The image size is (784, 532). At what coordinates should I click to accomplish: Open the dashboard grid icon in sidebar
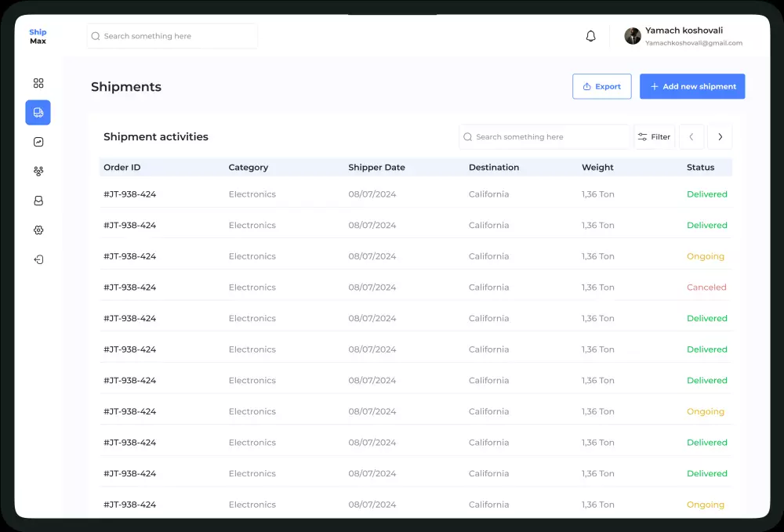[38, 83]
